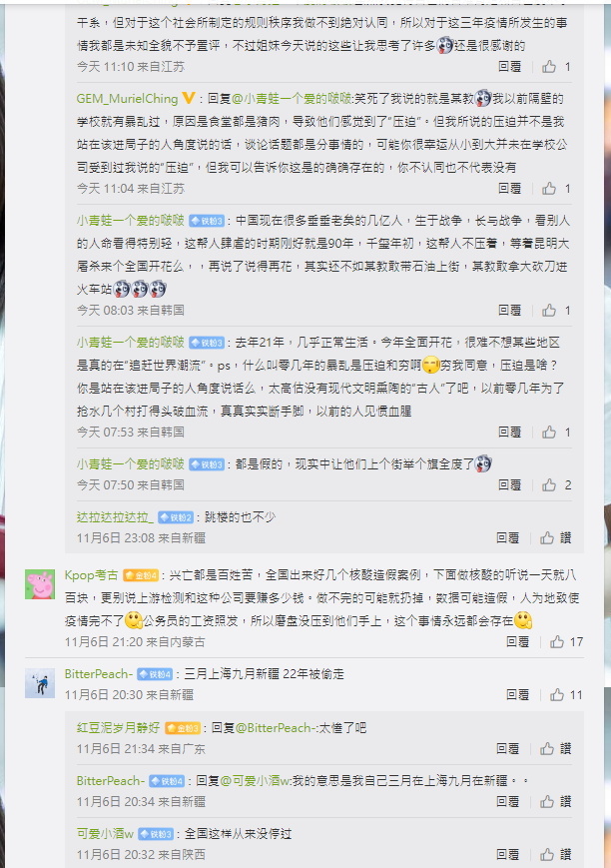Open 可爱小酒w's username link

coord(105,834)
